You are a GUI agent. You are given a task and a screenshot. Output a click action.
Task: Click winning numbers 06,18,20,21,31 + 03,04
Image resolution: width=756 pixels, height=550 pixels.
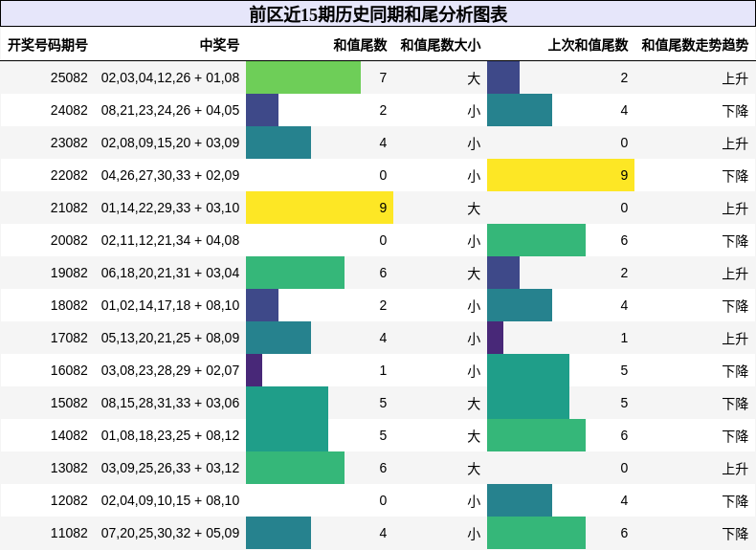(x=170, y=273)
